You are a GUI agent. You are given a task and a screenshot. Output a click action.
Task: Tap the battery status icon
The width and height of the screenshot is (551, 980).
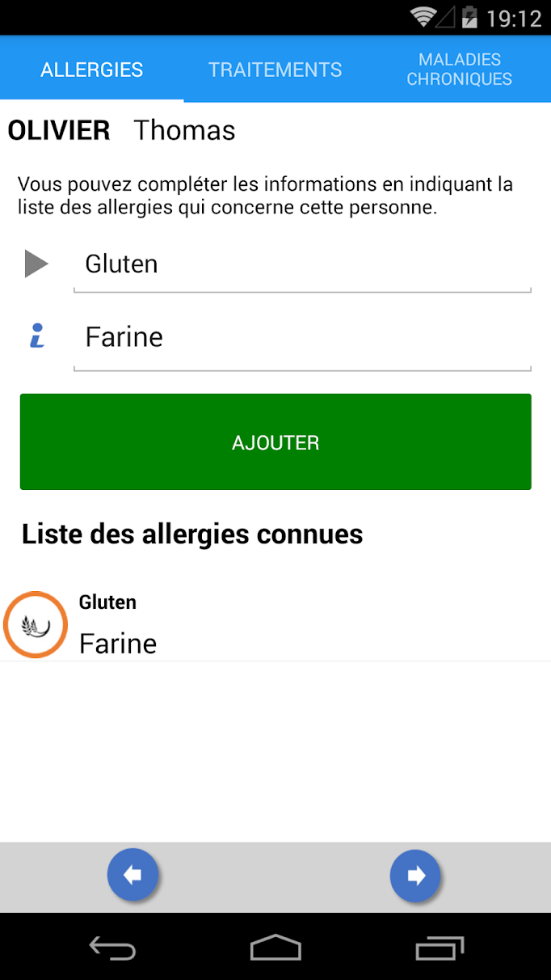(x=468, y=17)
